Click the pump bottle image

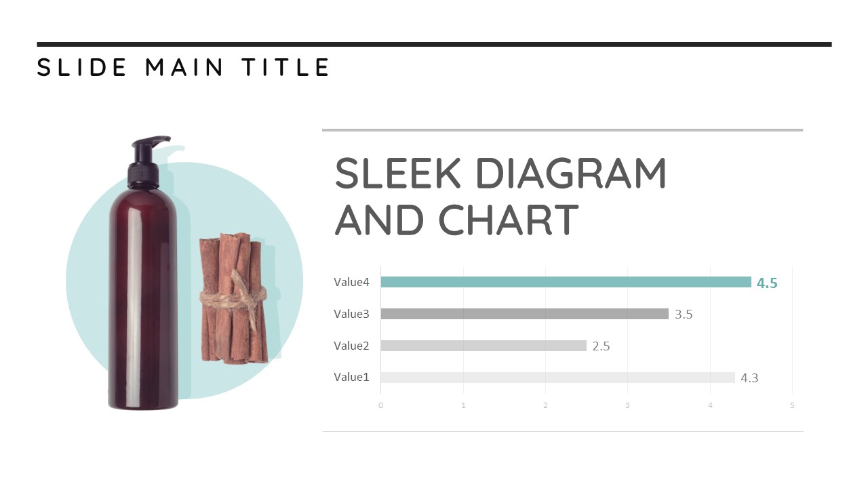pos(144,273)
